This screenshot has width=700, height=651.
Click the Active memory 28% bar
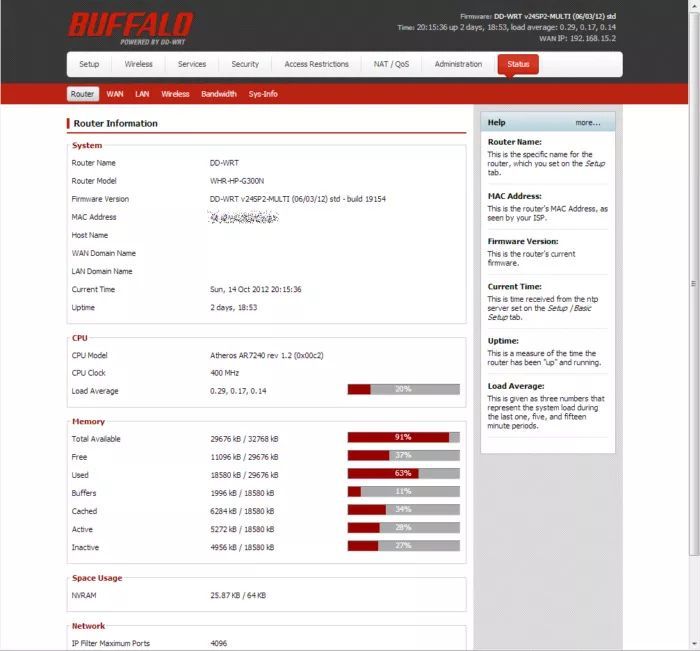tap(404, 528)
